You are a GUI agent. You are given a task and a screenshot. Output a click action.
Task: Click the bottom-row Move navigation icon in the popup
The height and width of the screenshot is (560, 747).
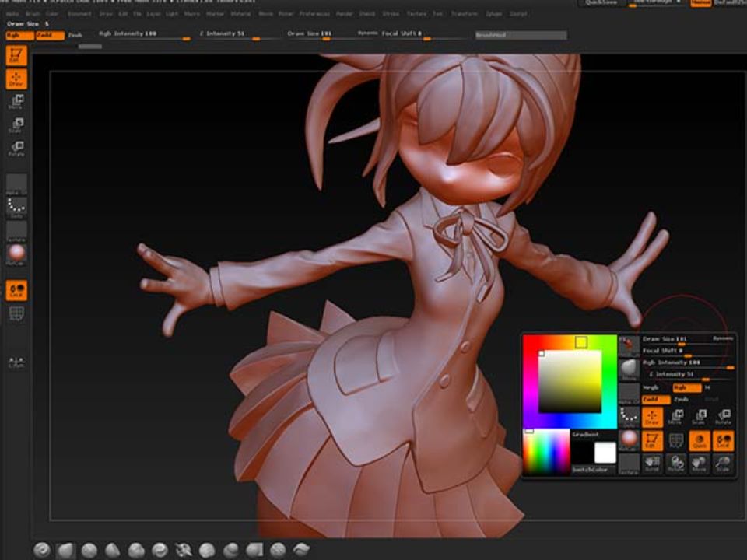699,464
